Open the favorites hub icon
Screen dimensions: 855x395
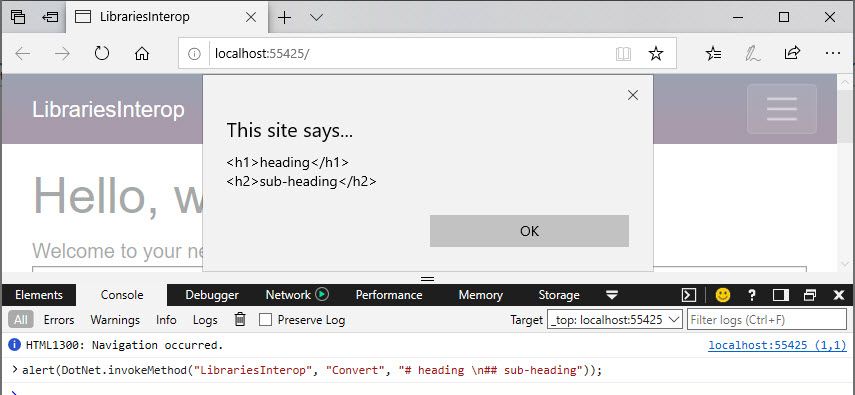(x=713, y=53)
